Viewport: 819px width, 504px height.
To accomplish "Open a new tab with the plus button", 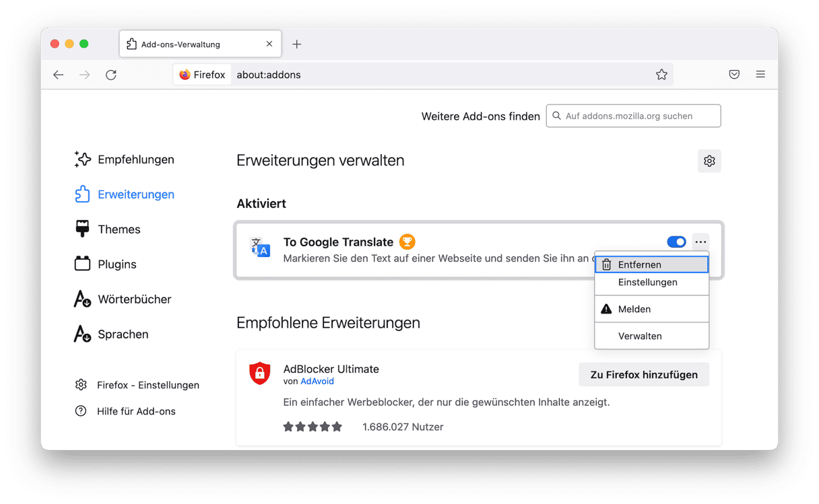I will pyautogui.click(x=297, y=44).
